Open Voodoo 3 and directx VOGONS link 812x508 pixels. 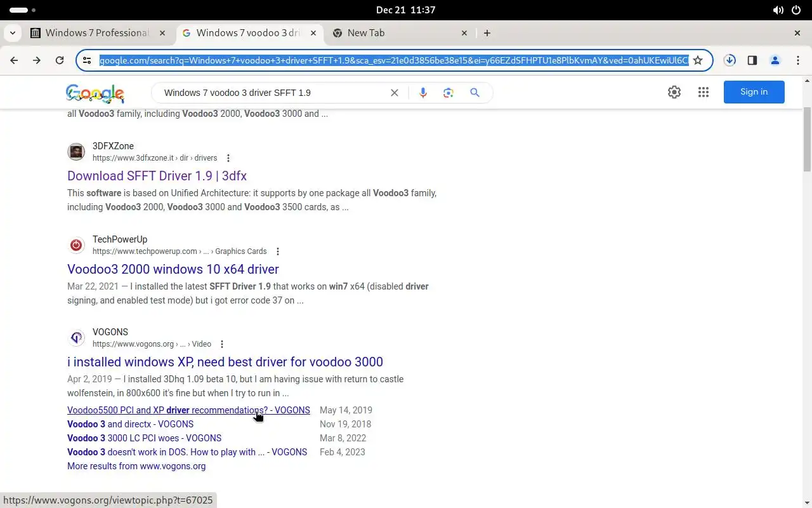coord(130,424)
